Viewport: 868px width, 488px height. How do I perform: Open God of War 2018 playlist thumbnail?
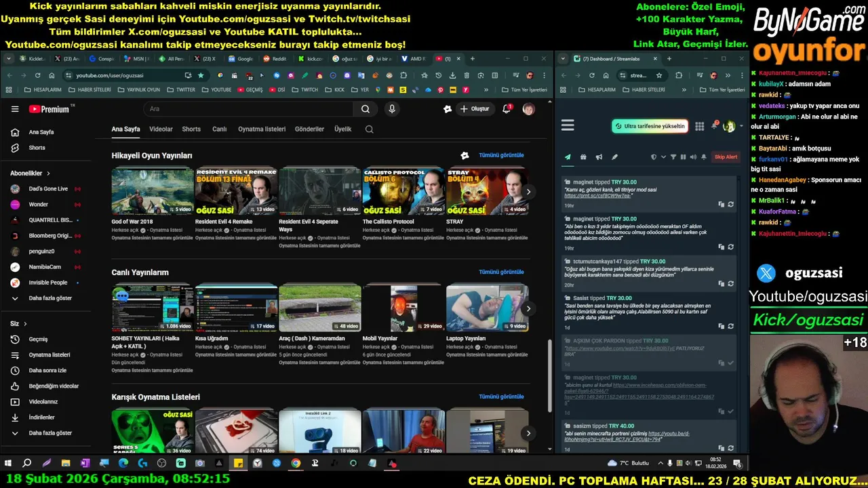coord(153,191)
